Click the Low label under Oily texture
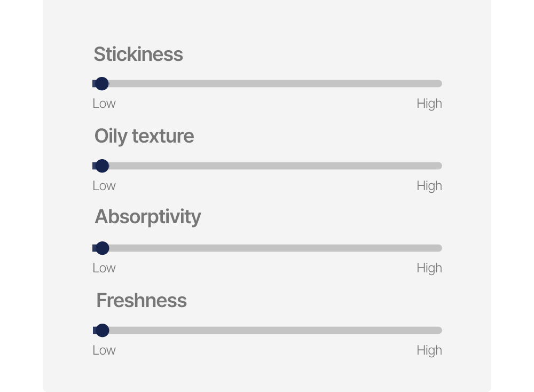Image resolution: width=534 pixels, height=392 pixels. pyautogui.click(x=104, y=186)
